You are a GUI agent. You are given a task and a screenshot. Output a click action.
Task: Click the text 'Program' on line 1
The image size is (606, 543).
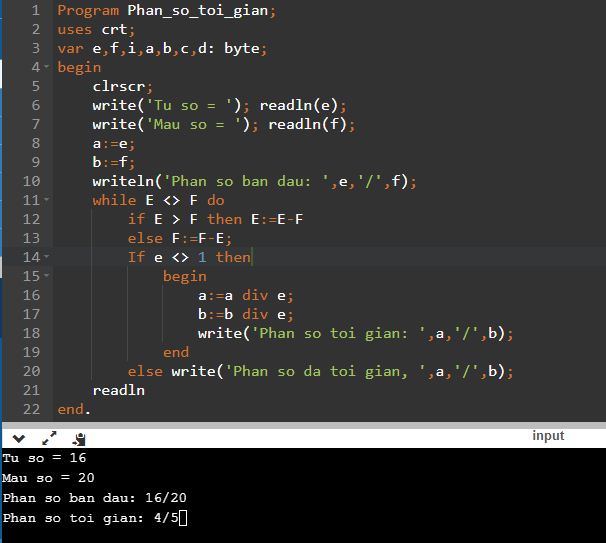[x=88, y=10]
